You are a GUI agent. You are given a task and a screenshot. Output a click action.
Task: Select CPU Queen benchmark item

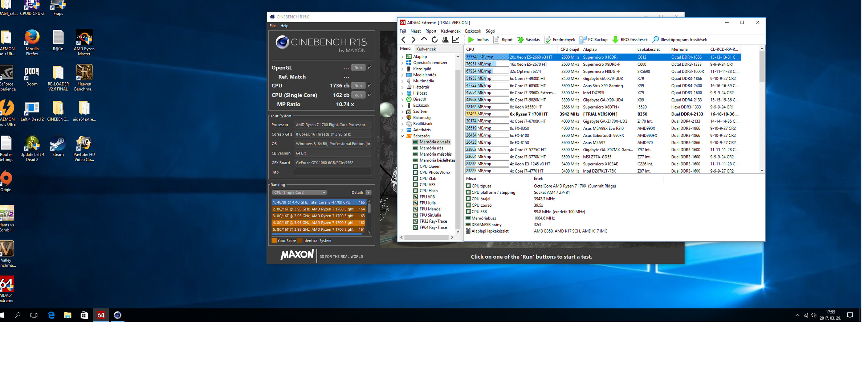tap(430, 166)
